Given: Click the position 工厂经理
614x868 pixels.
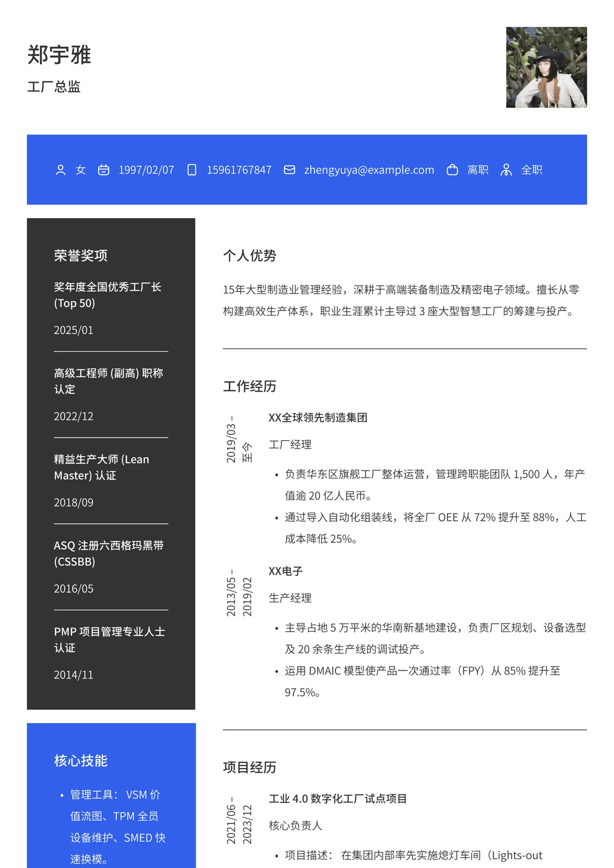Looking at the screenshot, I should (290, 445).
